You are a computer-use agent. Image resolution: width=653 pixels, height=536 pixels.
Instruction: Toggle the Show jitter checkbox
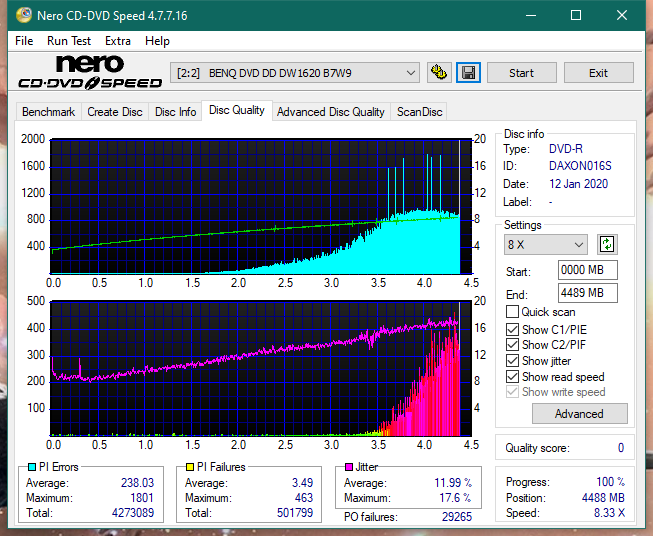[513, 361]
